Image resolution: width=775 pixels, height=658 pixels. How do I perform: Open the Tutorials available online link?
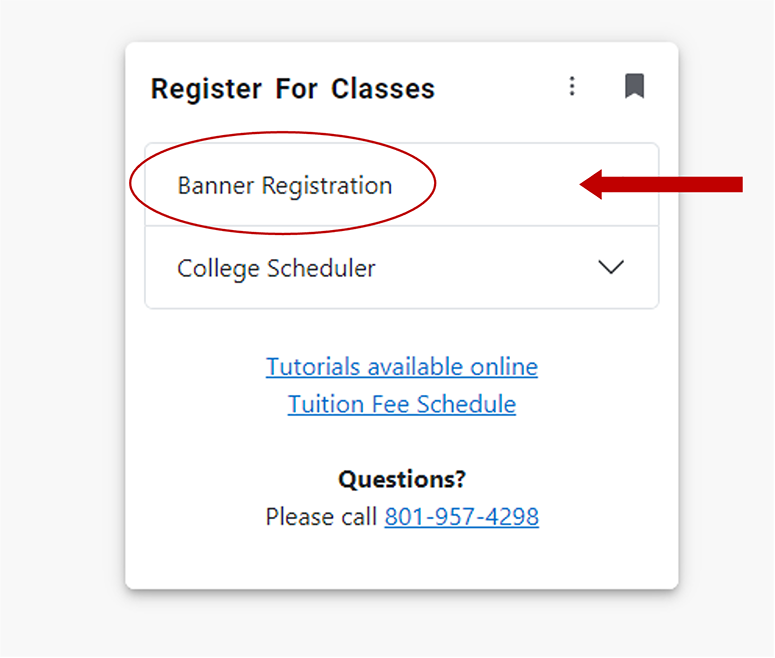pos(402,367)
